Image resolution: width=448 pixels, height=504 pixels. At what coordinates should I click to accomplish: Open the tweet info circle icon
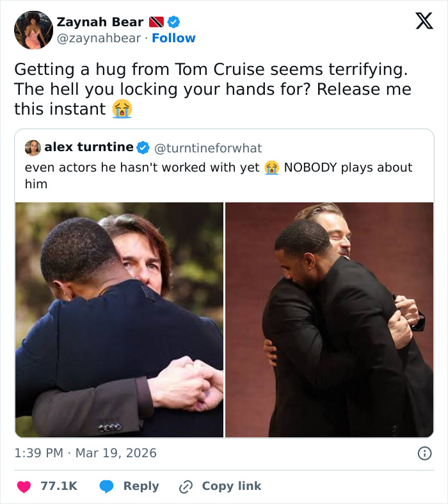424,453
